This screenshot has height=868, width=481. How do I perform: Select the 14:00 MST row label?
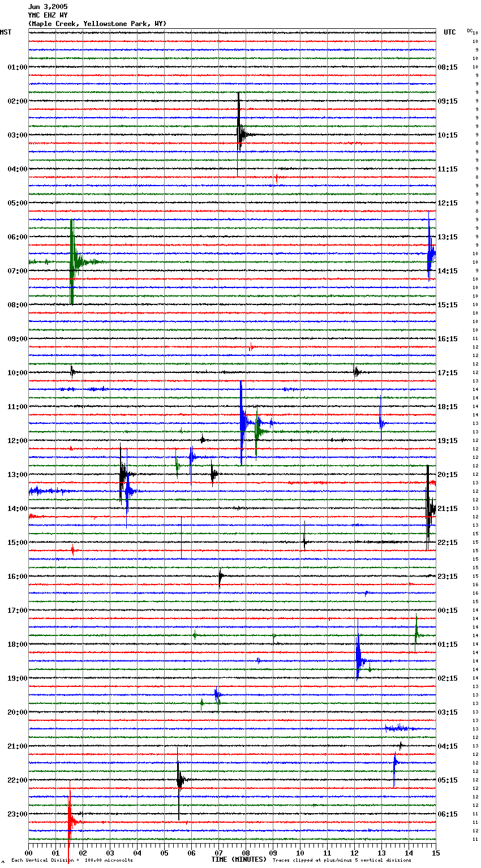click(x=17, y=509)
